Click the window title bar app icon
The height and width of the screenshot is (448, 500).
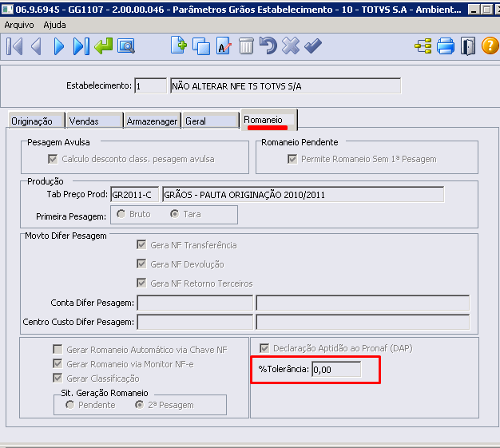(x=7, y=10)
